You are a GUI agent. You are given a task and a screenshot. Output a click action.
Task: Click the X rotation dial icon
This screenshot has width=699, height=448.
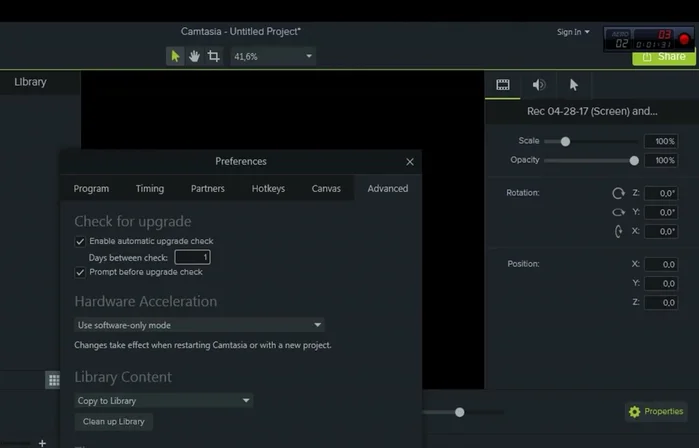point(618,231)
